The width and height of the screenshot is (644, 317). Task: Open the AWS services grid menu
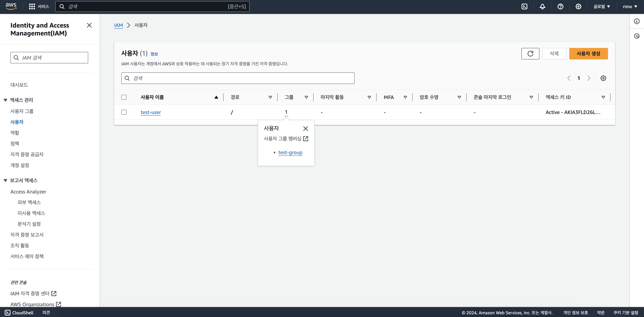click(32, 6)
